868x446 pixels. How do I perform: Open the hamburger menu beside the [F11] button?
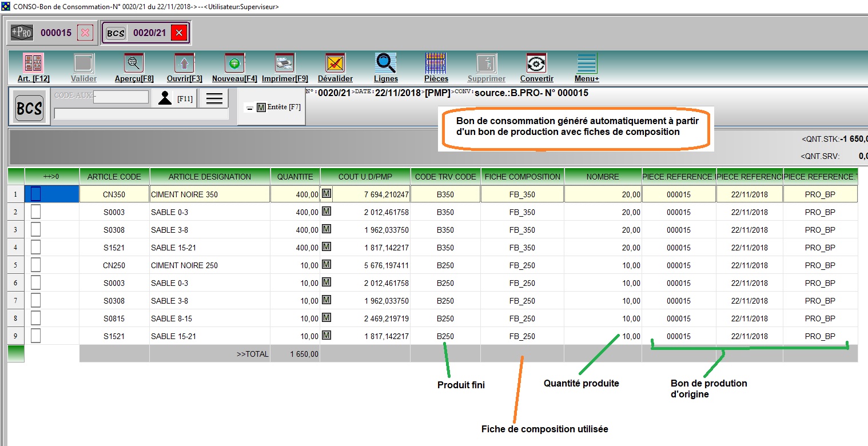pos(214,98)
